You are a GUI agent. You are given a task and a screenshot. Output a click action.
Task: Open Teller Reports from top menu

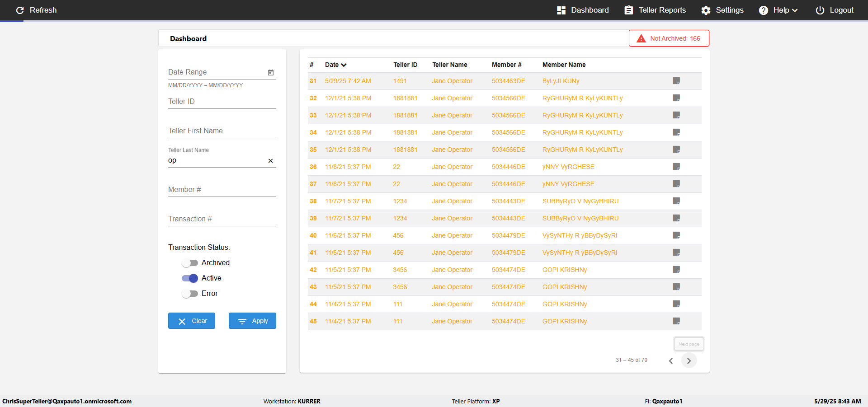coord(655,10)
